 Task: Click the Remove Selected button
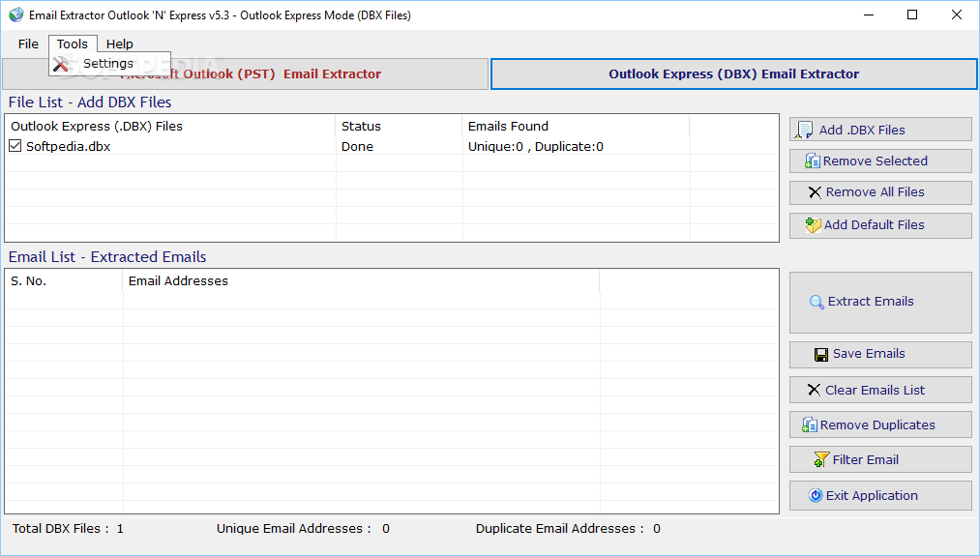point(880,161)
